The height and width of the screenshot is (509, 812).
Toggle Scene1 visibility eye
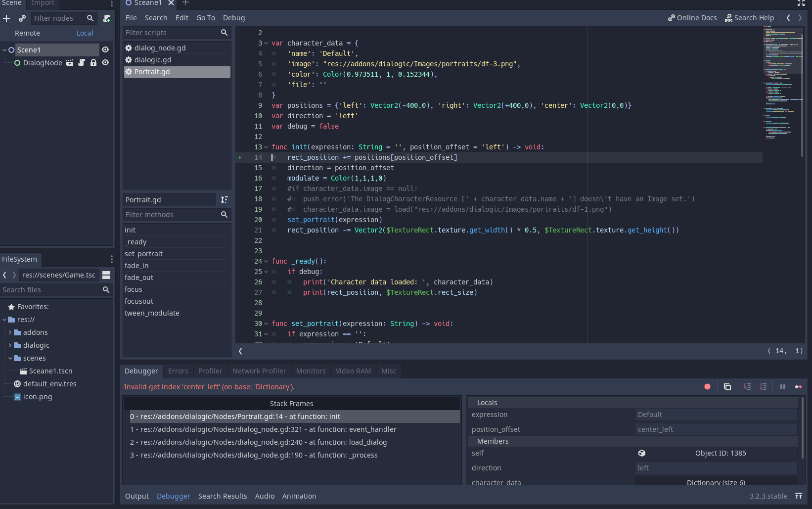[x=105, y=49]
